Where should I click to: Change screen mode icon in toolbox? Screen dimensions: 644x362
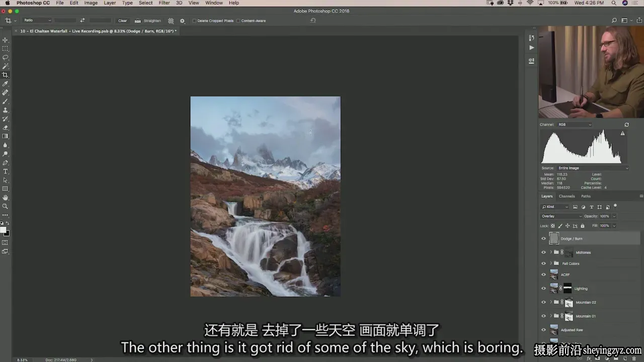6,251
